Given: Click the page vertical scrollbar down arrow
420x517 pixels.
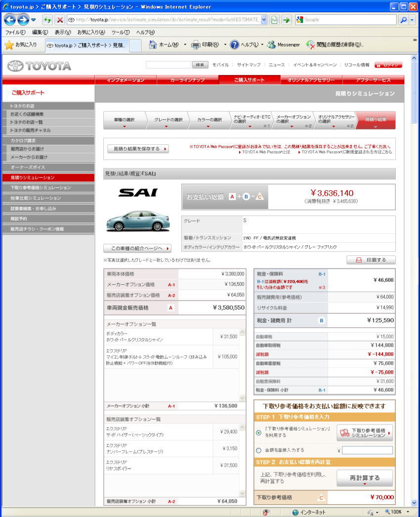Looking at the screenshot, I should point(415,503).
